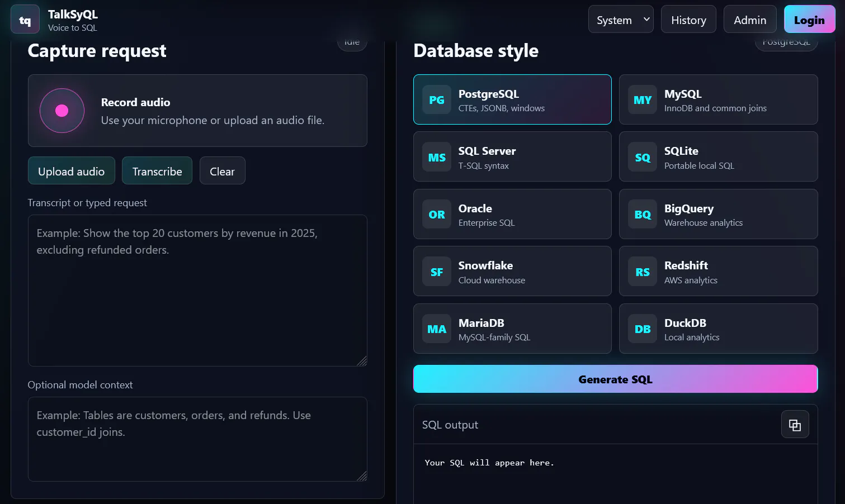This screenshot has height=504, width=845.
Task: Select the Snowflake cloud warehouse card
Action: click(x=512, y=272)
